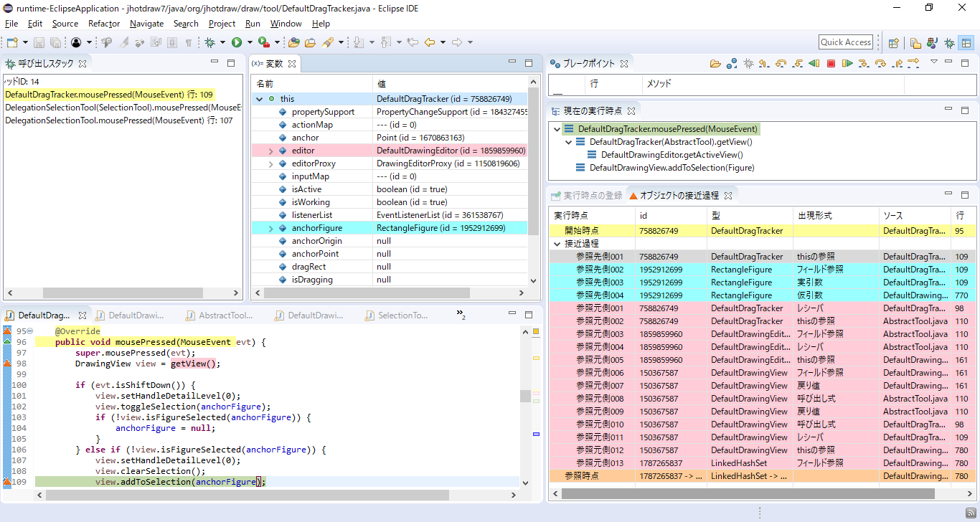The width and height of the screenshot is (980, 522).
Task: Click the open folder icon in breakpoint view toolbar
Action: point(715,63)
